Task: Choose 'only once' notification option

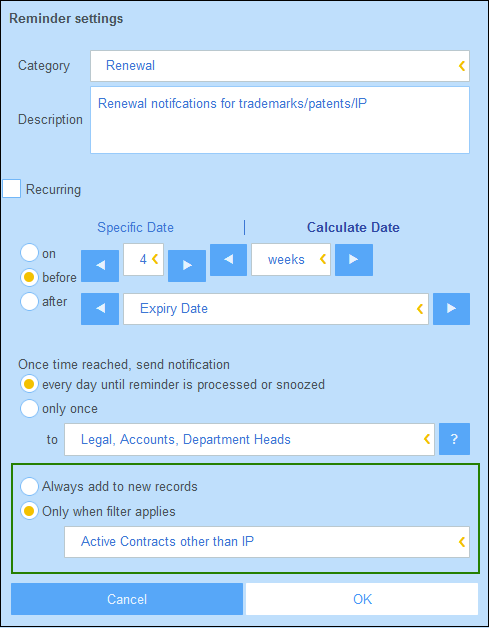Action: (29, 409)
